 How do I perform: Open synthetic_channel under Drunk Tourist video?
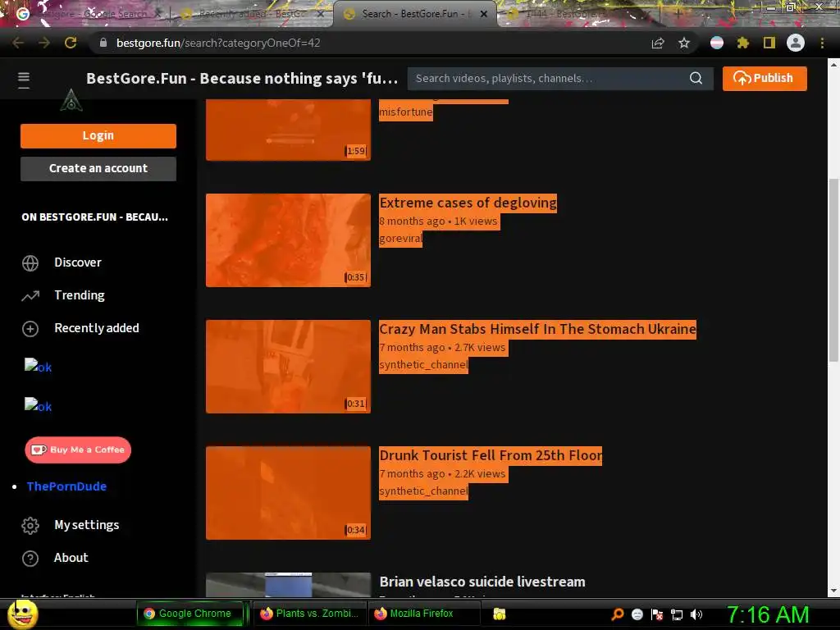[x=423, y=491]
